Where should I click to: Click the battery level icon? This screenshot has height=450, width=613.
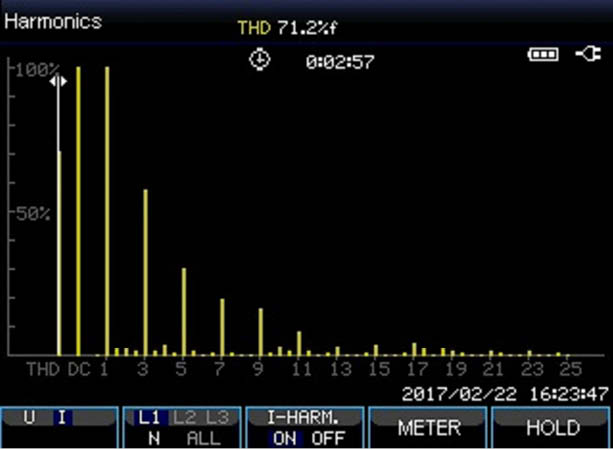pos(544,55)
